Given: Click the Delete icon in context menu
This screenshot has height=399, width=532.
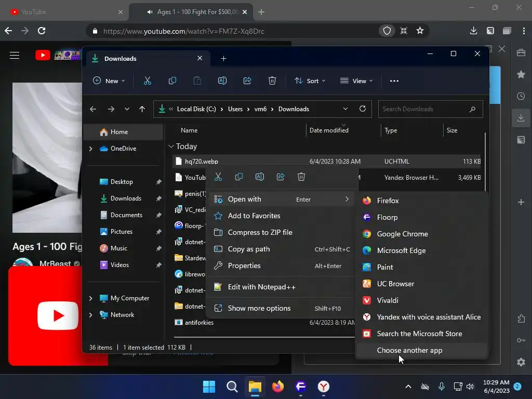Looking at the screenshot, I should point(301,177).
